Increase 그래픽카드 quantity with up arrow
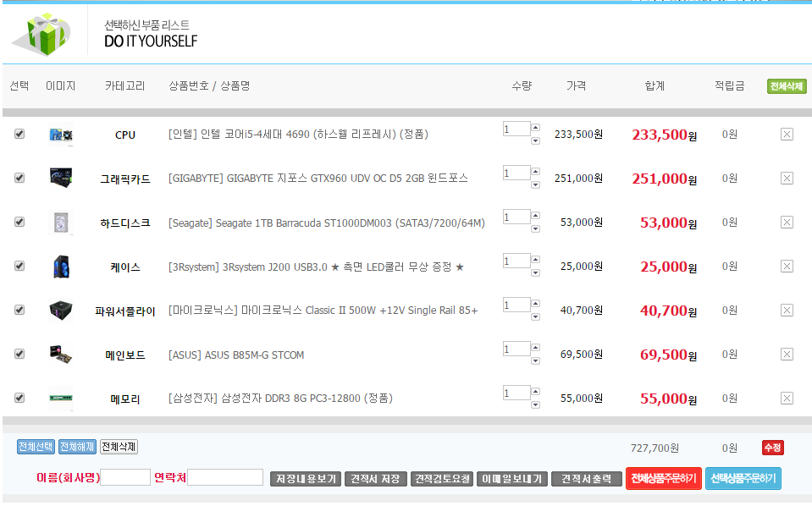This screenshot has width=812, height=506. [535, 171]
